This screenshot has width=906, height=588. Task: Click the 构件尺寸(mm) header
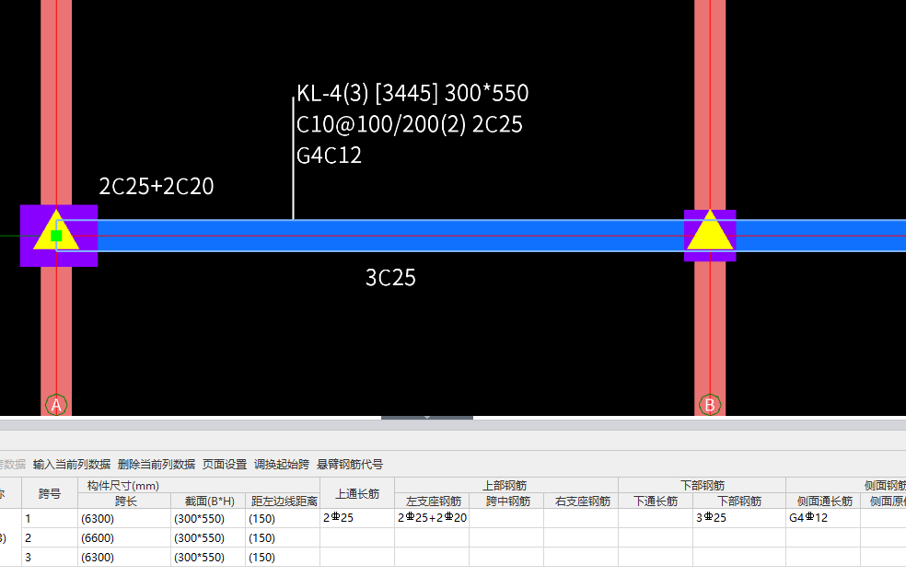(199, 485)
